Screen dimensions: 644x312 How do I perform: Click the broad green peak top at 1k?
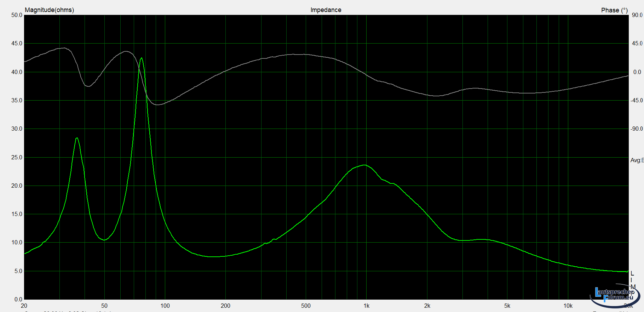[x=364, y=165]
